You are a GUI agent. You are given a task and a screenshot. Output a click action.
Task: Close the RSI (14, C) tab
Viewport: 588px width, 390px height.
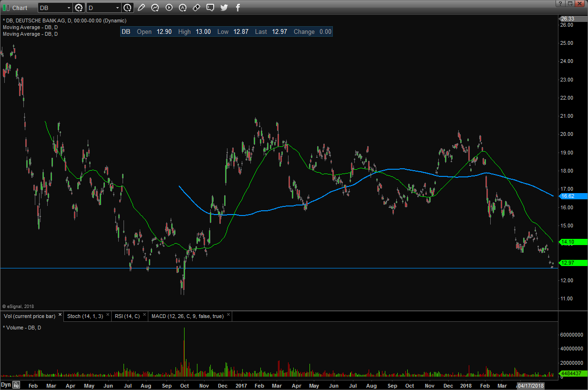tap(145, 315)
